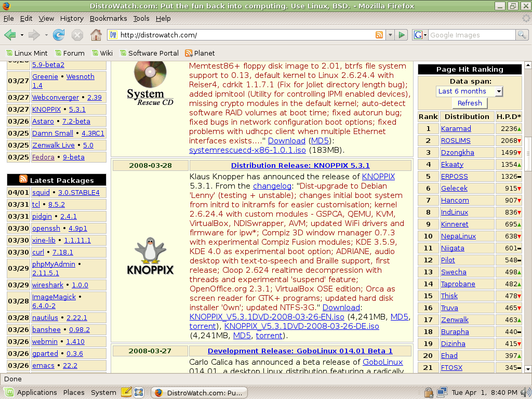Click the search magnifier icon

tap(522, 35)
